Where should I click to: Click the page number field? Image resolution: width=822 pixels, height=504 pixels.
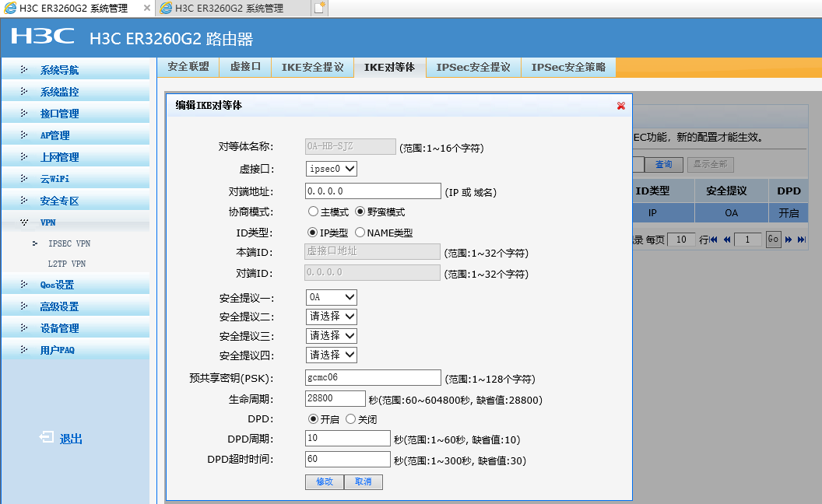[747, 240]
